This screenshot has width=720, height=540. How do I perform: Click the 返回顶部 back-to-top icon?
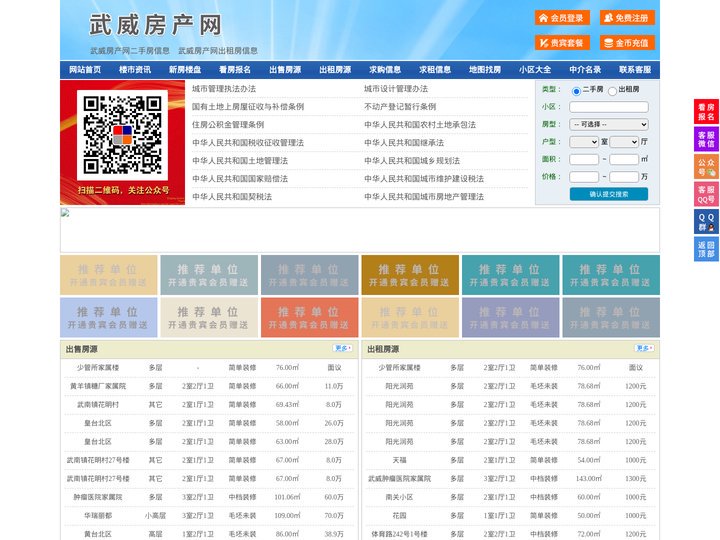(706, 249)
